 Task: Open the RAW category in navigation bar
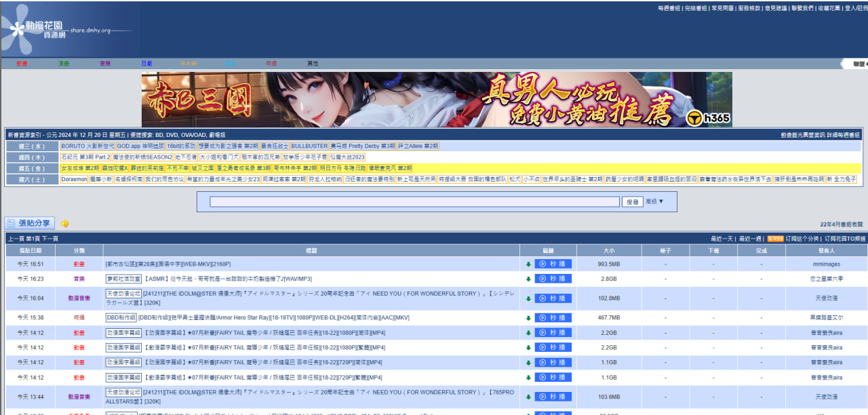coord(189,64)
